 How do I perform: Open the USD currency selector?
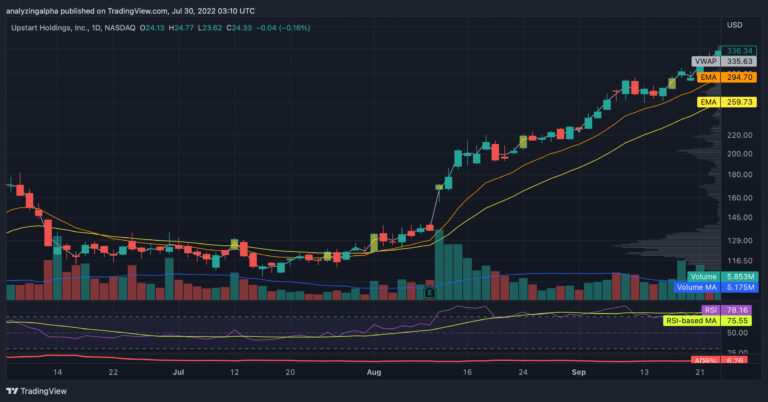tap(734, 25)
